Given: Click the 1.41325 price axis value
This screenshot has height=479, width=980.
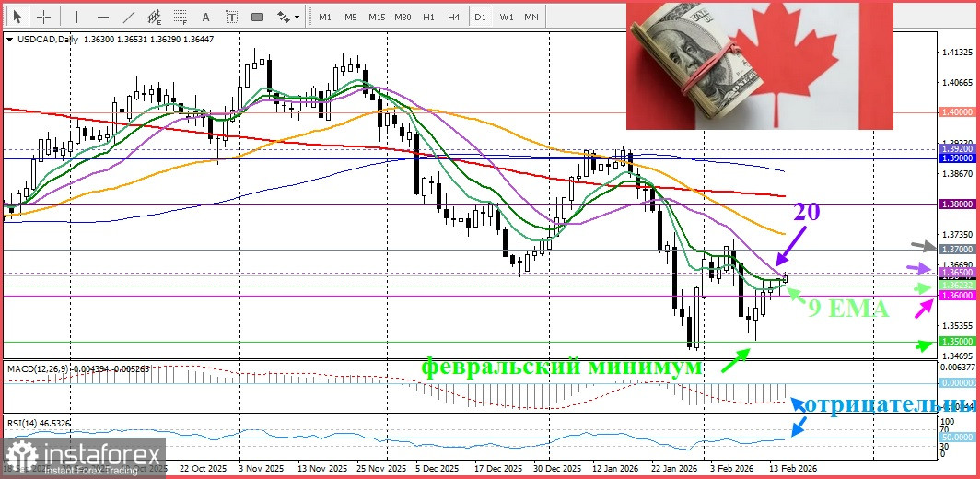Looking at the screenshot, I should tap(956, 53).
